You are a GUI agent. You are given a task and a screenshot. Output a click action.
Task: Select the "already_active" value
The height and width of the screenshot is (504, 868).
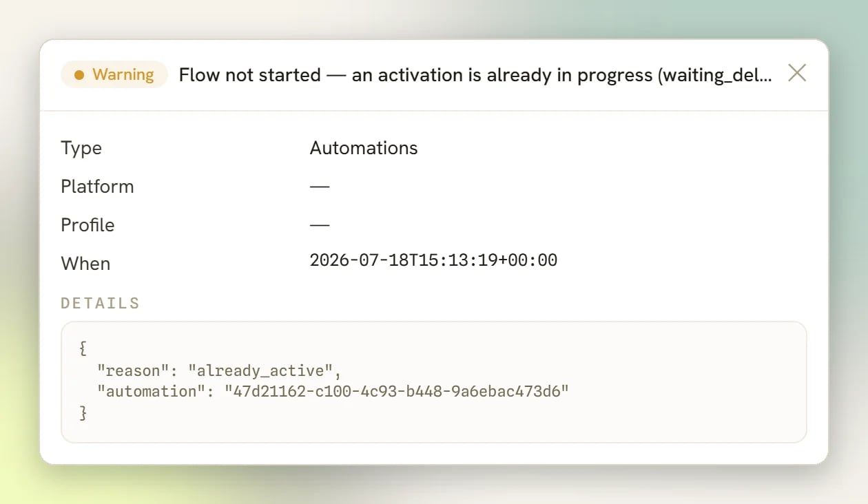260,371
